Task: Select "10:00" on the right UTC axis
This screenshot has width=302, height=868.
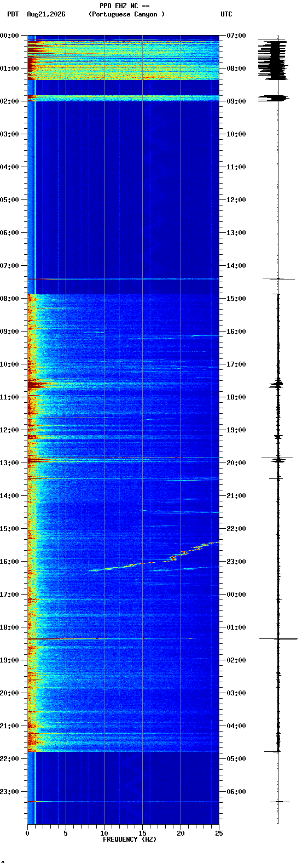Action: coord(236,134)
